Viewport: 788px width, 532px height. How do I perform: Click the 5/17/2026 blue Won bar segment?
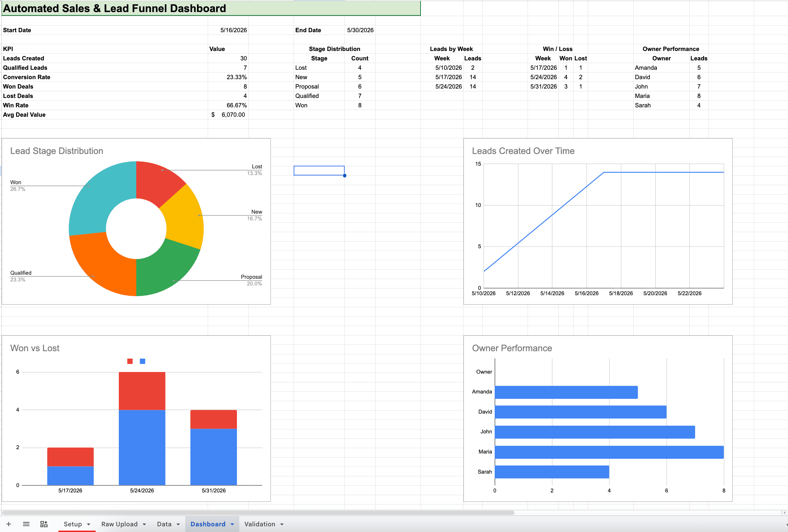tap(70, 476)
